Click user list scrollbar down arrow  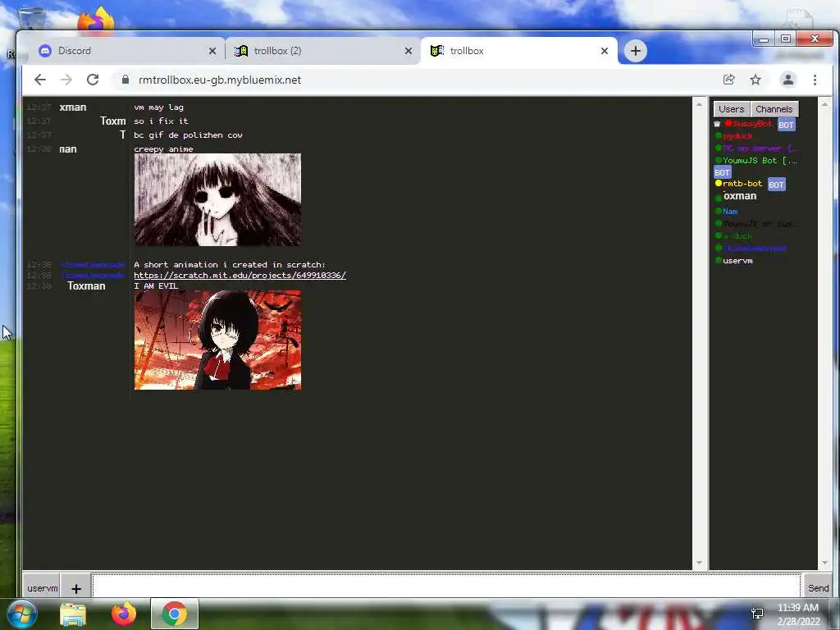coord(824,563)
